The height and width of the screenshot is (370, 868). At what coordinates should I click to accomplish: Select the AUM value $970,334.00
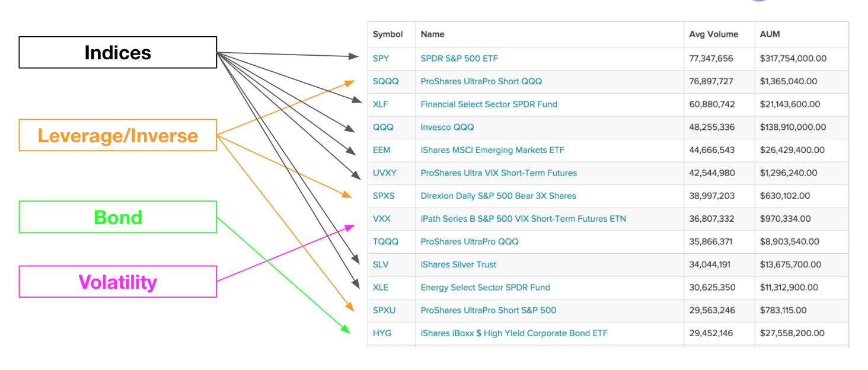click(787, 219)
